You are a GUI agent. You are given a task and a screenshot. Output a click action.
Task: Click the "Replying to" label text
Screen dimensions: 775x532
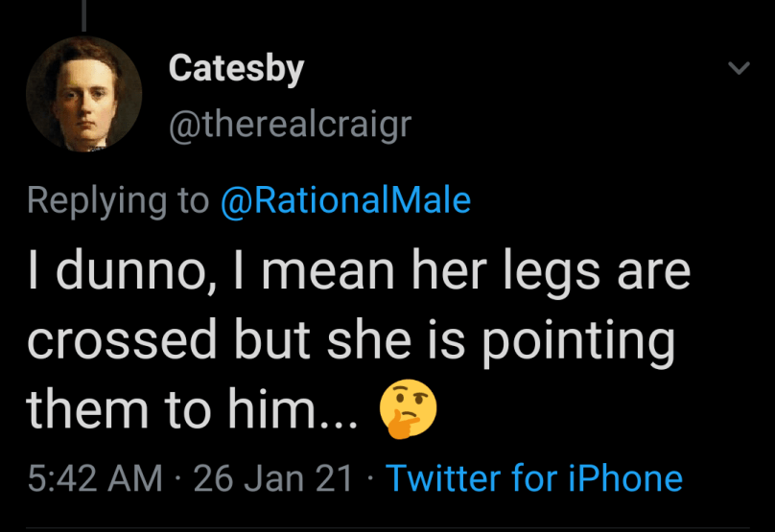pyautogui.click(x=117, y=199)
